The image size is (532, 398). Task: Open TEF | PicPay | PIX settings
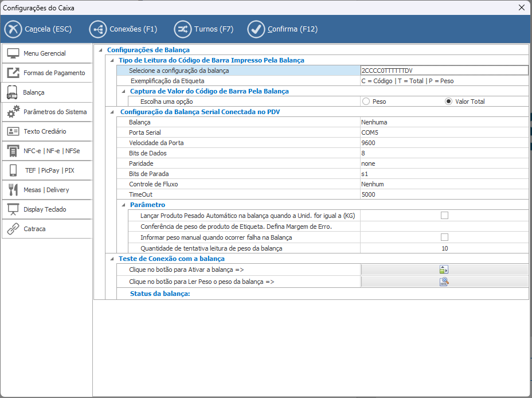pyautogui.click(x=47, y=170)
